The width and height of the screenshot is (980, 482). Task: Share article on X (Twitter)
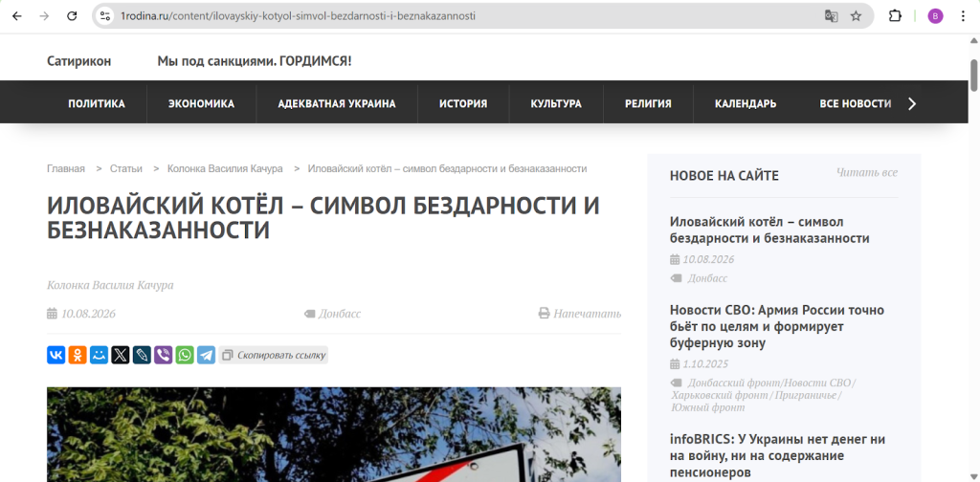(x=120, y=355)
